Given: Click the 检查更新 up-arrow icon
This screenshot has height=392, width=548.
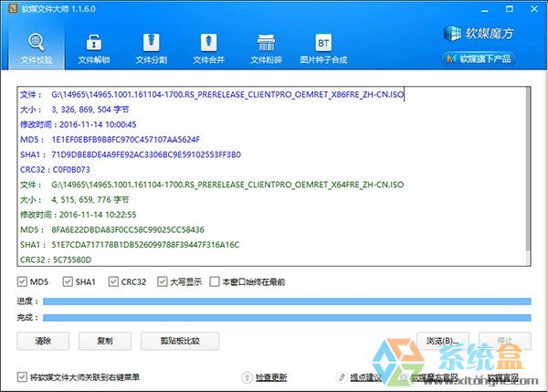Looking at the screenshot, I should click(x=248, y=377).
